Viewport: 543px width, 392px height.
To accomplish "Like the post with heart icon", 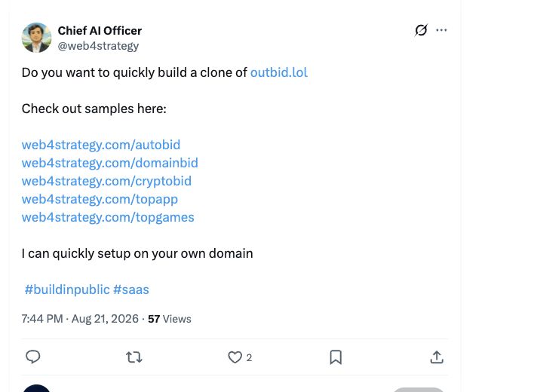I will (235, 357).
